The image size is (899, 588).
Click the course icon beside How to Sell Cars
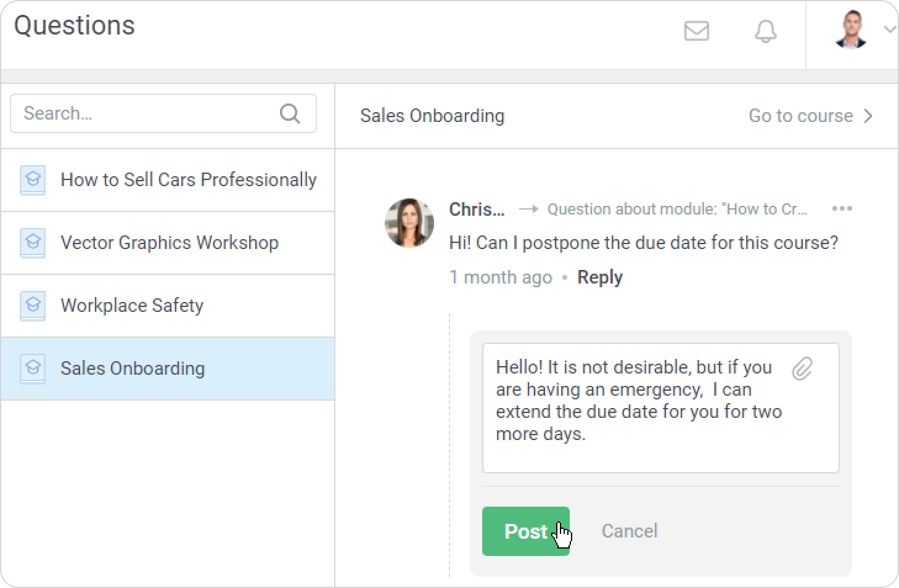33,180
